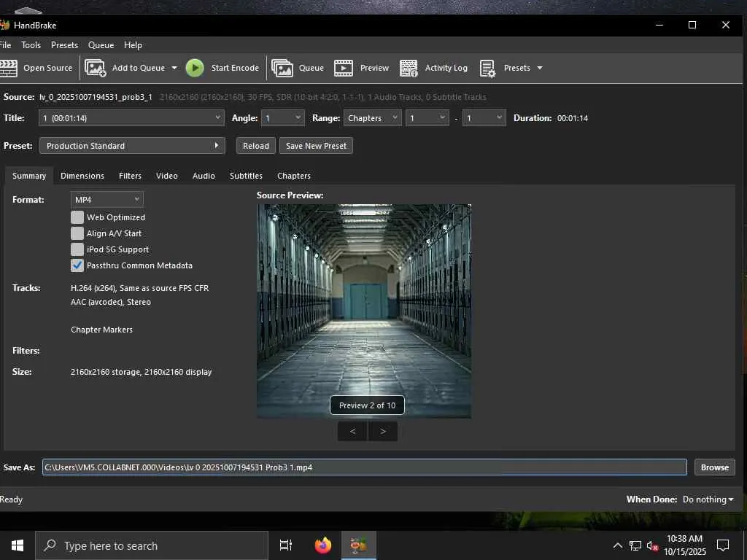Click the Open Source film clapper icon
747x560 pixels.
pos(9,68)
